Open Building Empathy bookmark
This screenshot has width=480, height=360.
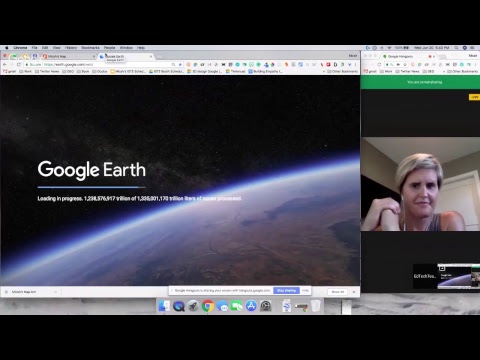(266, 71)
